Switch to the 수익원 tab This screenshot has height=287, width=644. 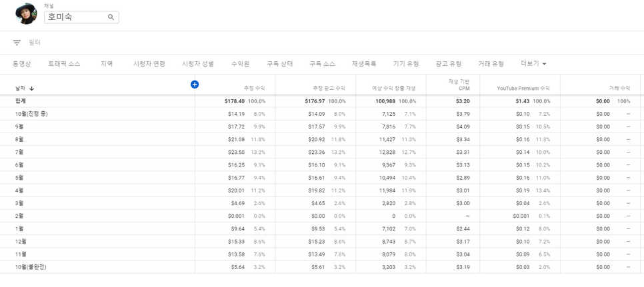tap(240, 64)
